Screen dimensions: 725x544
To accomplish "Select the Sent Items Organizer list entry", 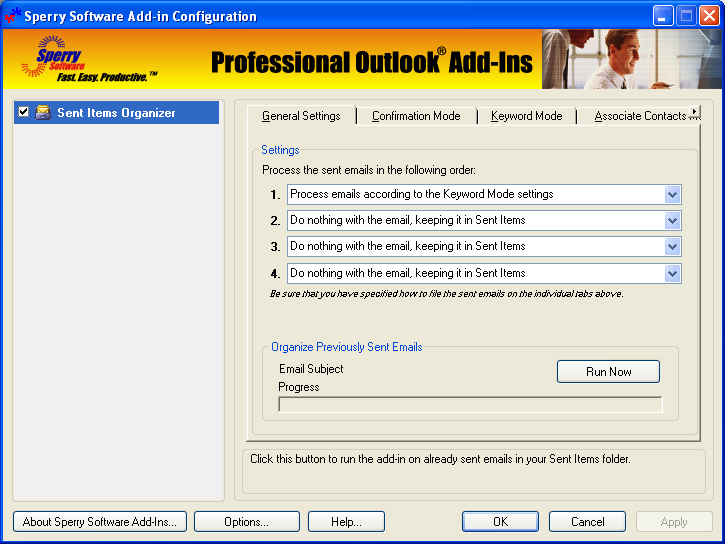I will click(117, 113).
